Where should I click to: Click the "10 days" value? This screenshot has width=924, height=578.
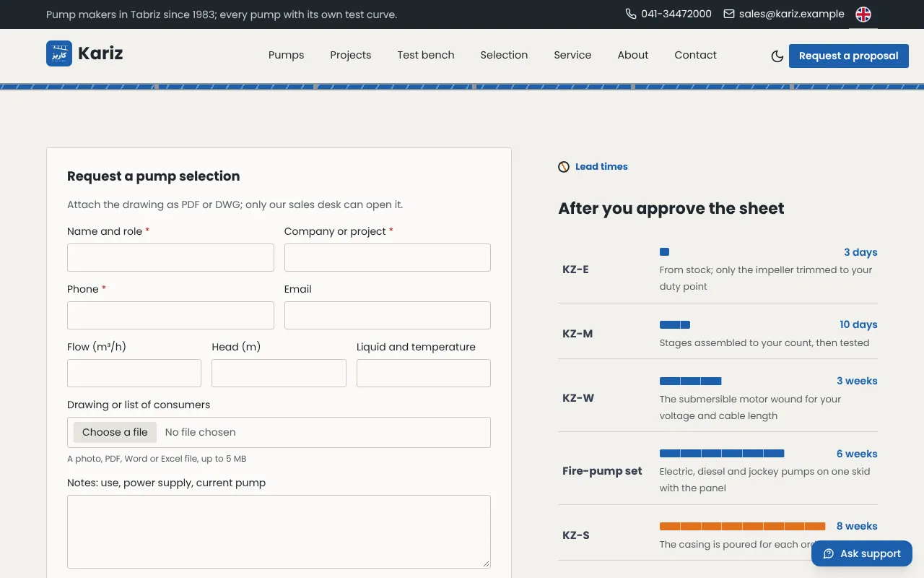pyautogui.click(x=858, y=324)
